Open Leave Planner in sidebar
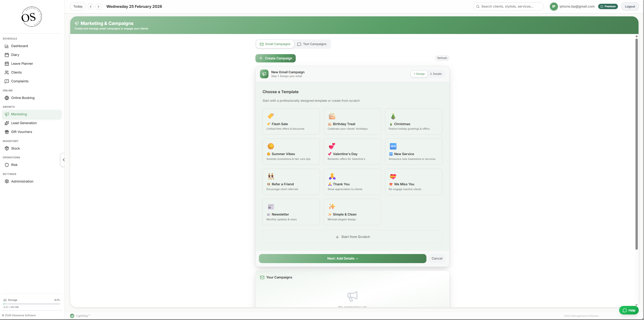Image resolution: width=644 pixels, height=320 pixels. pos(32,63)
